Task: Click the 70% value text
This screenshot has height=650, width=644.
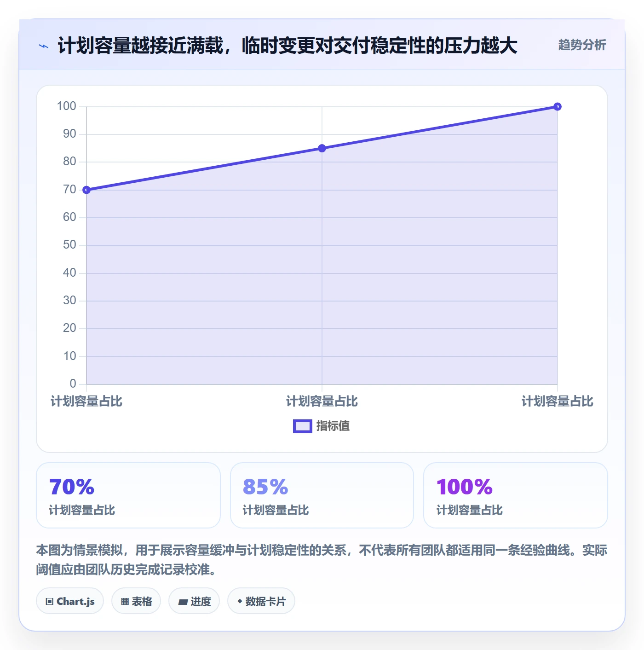Action: pos(72,487)
